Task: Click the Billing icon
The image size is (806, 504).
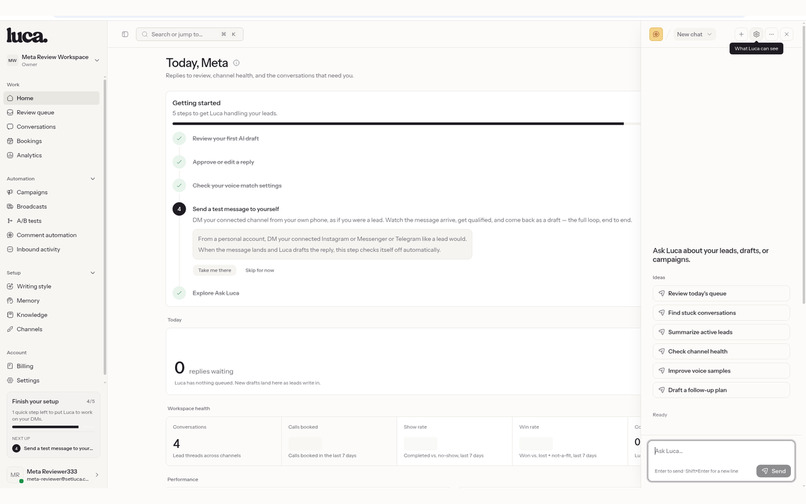Action: click(x=10, y=366)
